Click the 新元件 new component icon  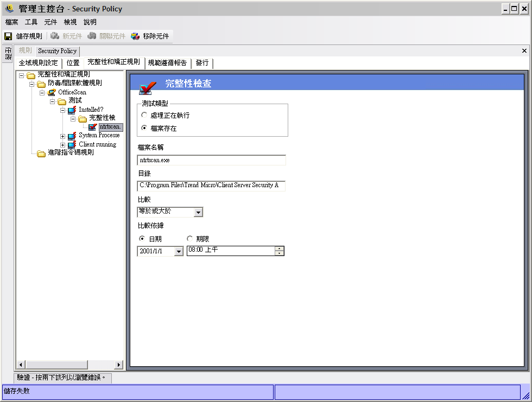click(x=55, y=36)
